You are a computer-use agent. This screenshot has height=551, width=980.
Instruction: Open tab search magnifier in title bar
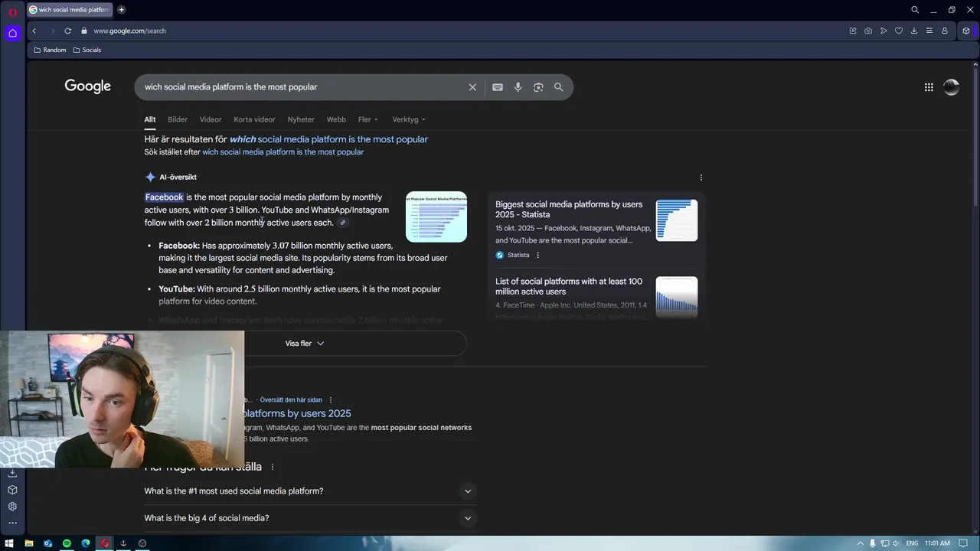915,10
